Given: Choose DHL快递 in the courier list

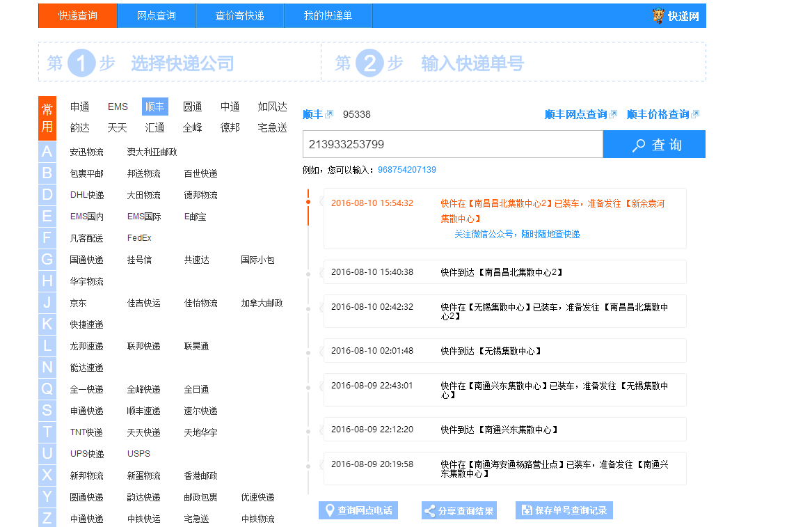Looking at the screenshot, I should click(x=87, y=195).
